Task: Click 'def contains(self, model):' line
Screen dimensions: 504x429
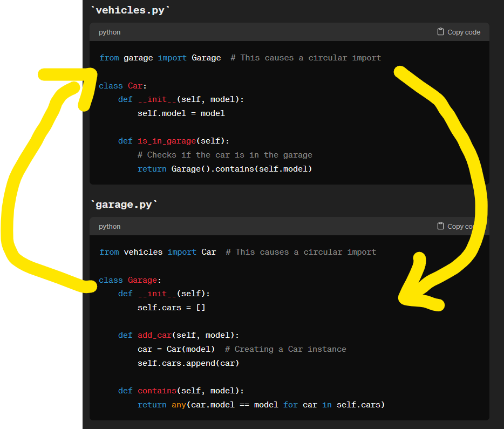Action: (x=181, y=391)
